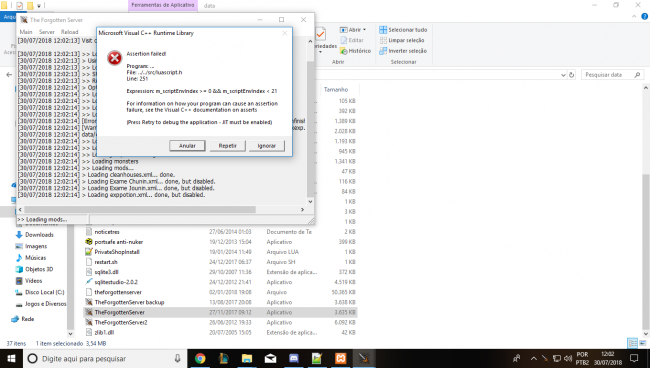Click the Anular button in error dialog
The height and width of the screenshot is (368, 650).
coord(187,145)
